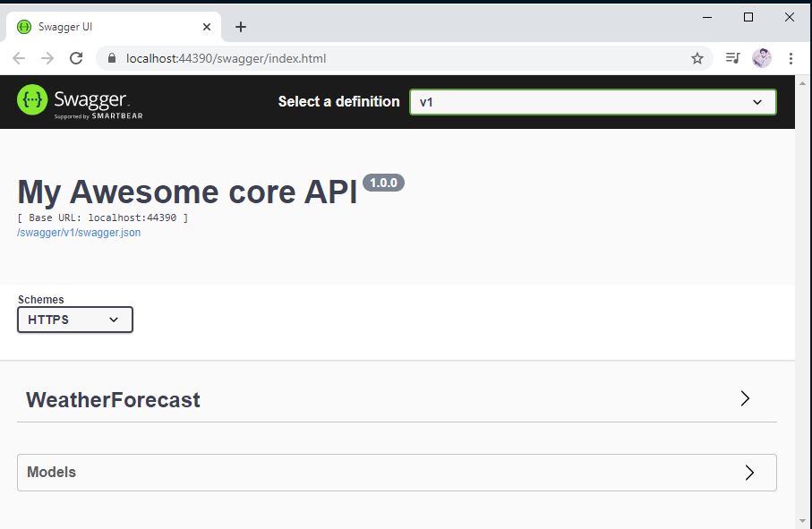Bookmark this page with the star icon
The image size is (812, 529).
(x=697, y=58)
